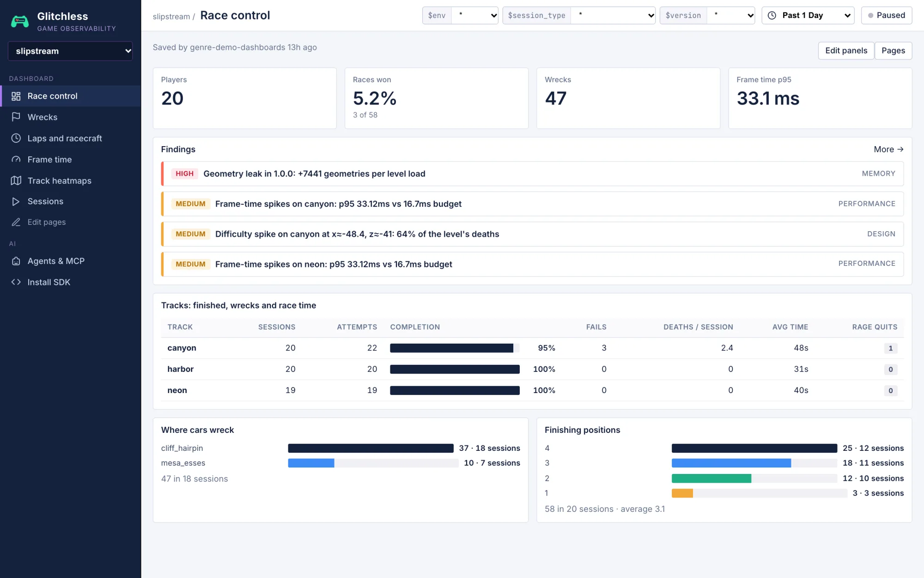The height and width of the screenshot is (578, 924).
Task: Expand the Past 1 Day time range dropdown
Action: tap(808, 15)
